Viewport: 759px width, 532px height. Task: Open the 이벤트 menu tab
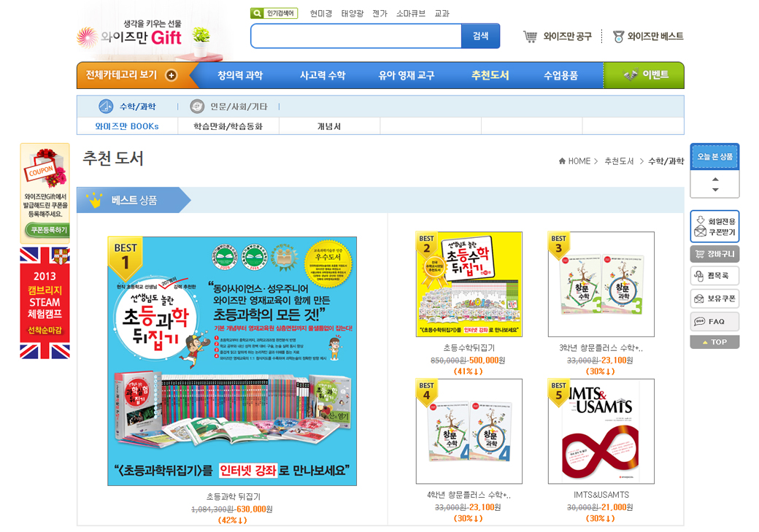[x=644, y=75]
